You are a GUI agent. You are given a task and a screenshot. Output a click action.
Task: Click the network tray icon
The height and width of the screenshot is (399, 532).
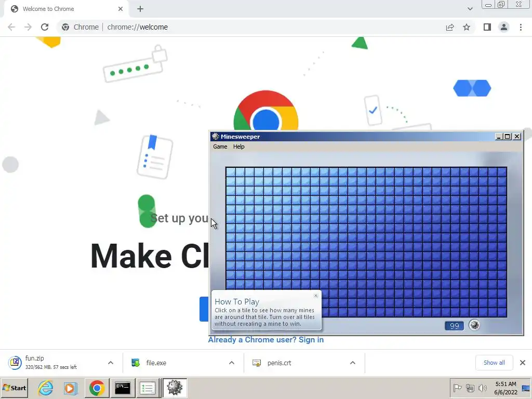point(470,388)
